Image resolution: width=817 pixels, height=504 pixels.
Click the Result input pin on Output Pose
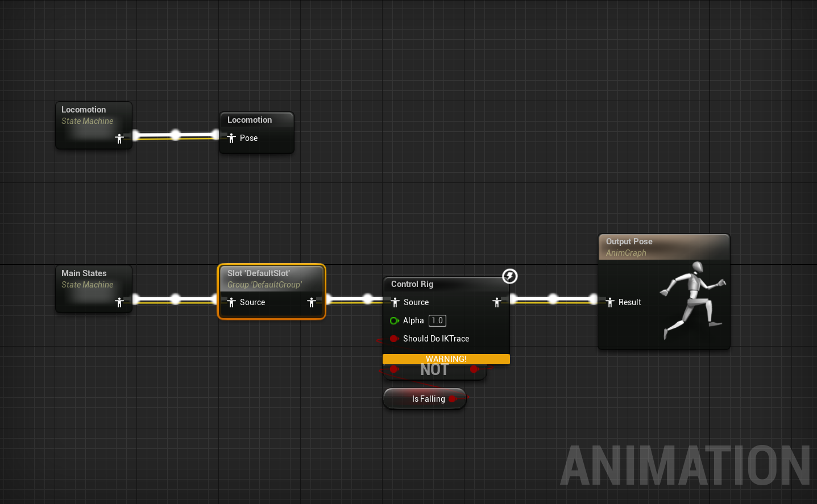pos(610,302)
